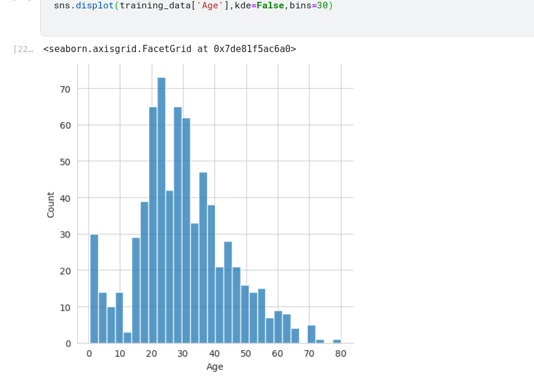Click the shortest bar just after age 10
Viewport: 534px width, 392px height.
pos(128,338)
